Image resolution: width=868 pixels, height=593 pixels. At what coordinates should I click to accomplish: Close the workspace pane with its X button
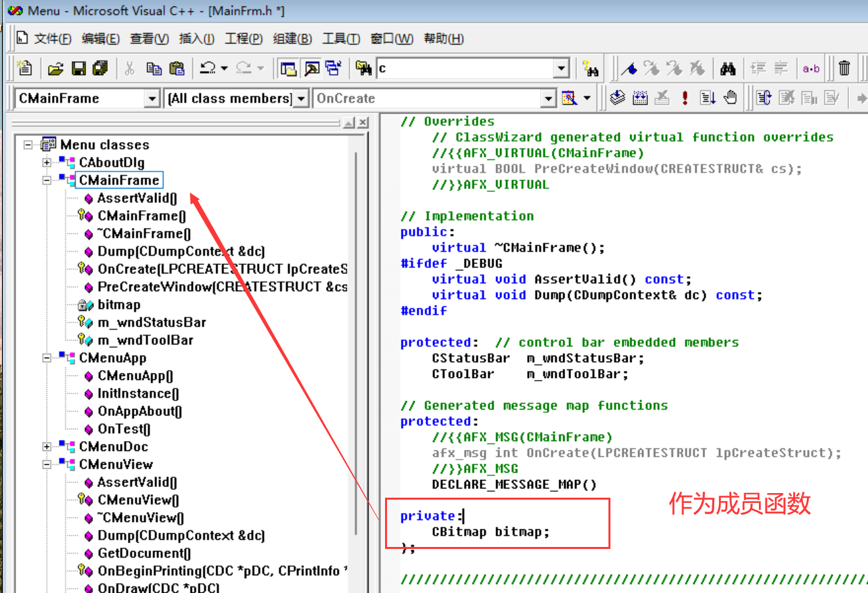(x=363, y=122)
